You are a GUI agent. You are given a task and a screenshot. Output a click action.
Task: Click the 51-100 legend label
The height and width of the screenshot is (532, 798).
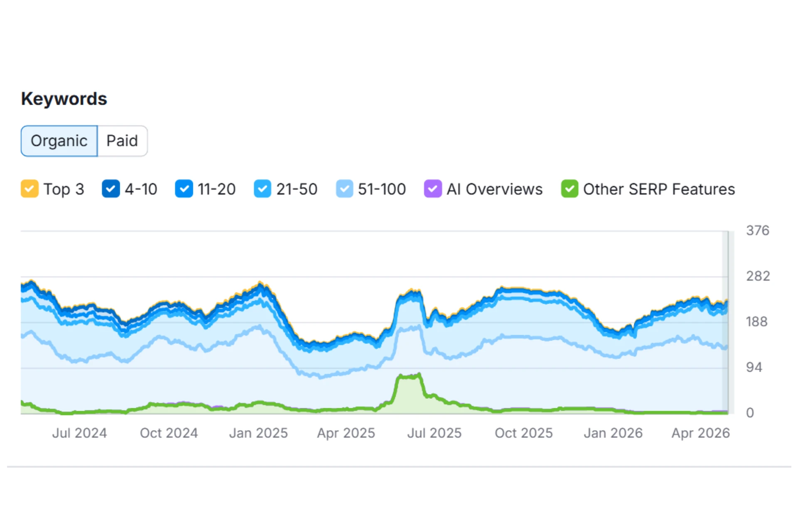[x=382, y=189]
